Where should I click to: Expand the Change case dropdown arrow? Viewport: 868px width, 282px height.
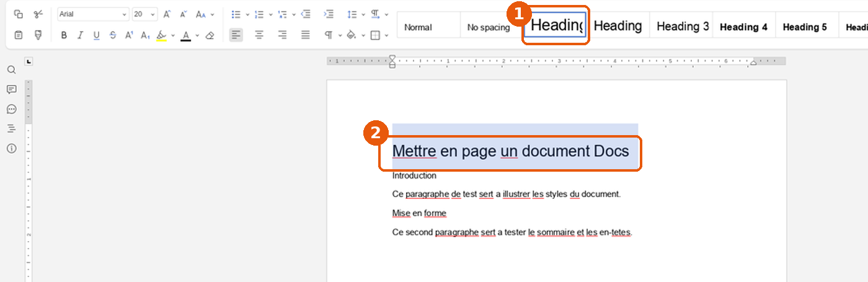point(212,14)
